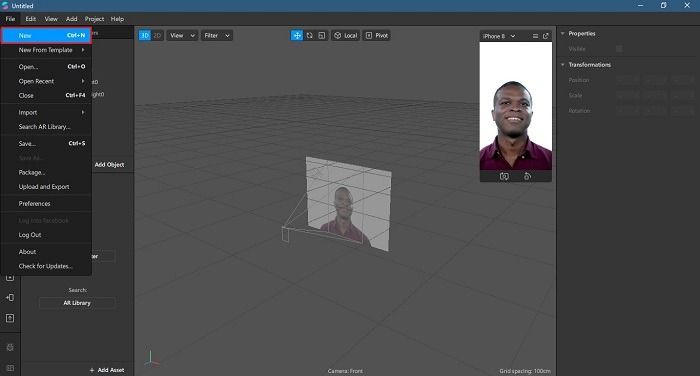
Task: Collapse the Transformations section
Action: tap(562, 65)
